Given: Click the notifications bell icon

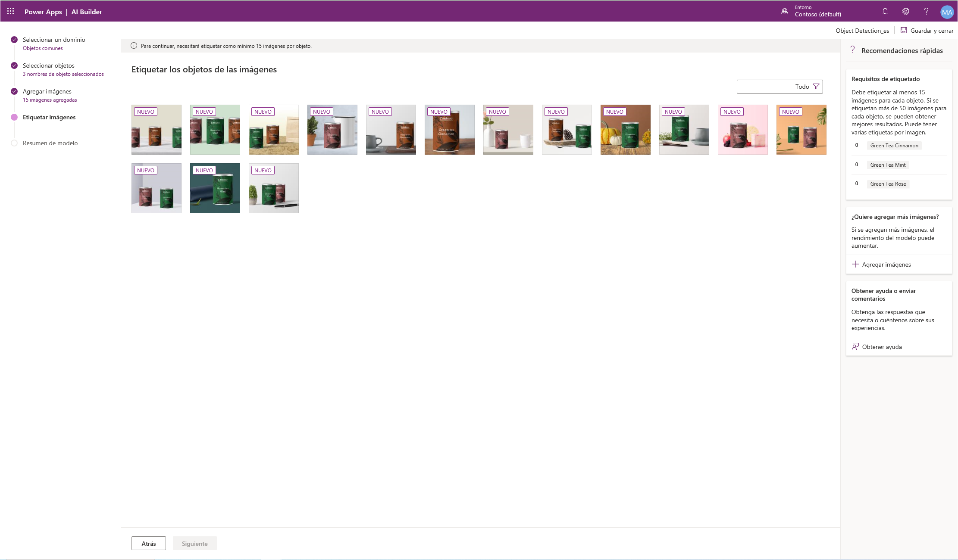Looking at the screenshot, I should tap(885, 12).
